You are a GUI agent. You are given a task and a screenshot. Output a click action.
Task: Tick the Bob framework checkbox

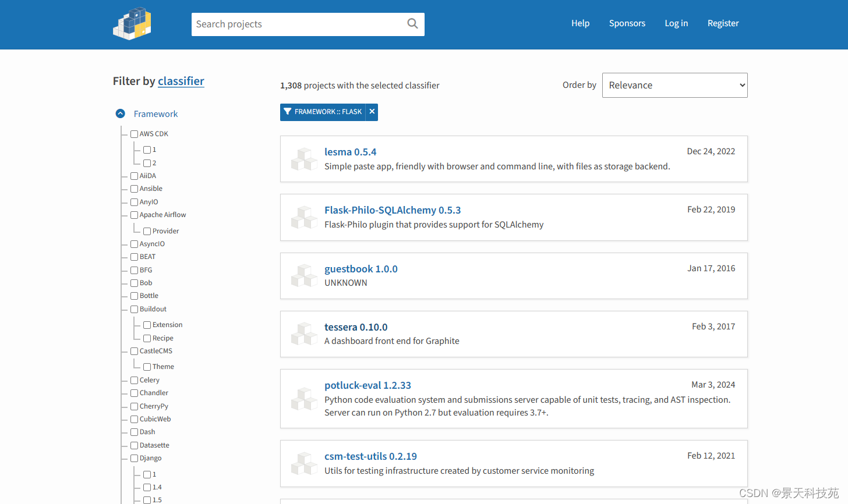coord(135,283)
